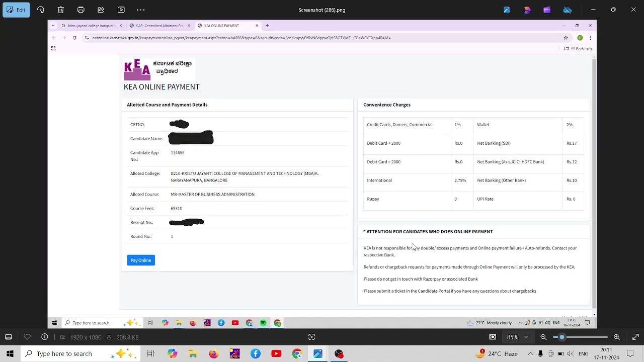Zoom out with the minus magnifier
Screen dimensions: 644x362
(x=543, y=337)
